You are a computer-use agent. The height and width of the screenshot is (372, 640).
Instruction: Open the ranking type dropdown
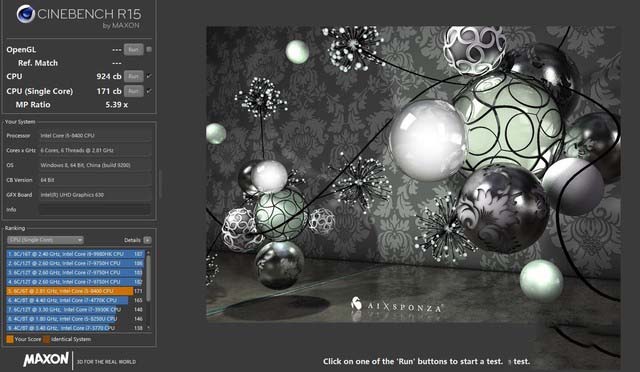pyautogui.click(x=45, y=240)
